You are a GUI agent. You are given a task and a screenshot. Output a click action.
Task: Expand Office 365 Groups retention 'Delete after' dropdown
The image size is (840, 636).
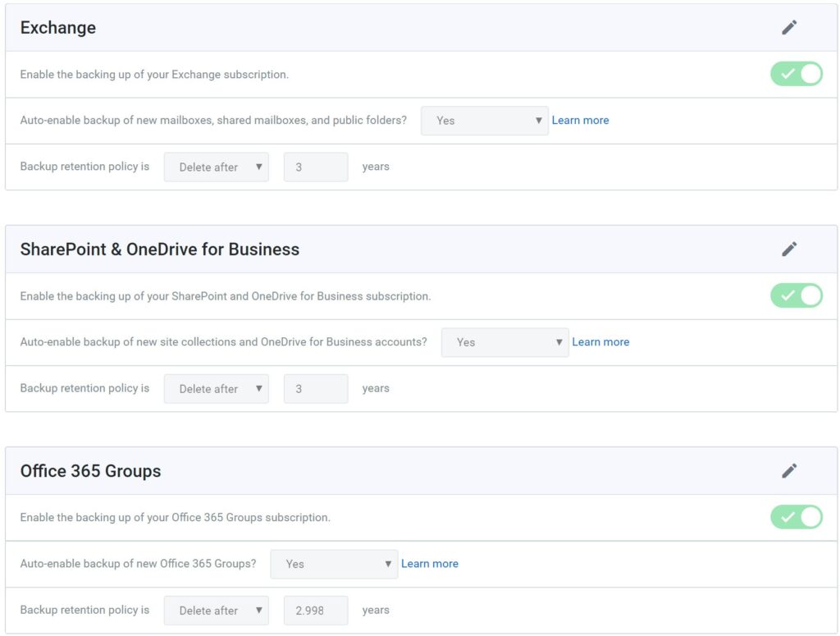(x=217, y=611)
